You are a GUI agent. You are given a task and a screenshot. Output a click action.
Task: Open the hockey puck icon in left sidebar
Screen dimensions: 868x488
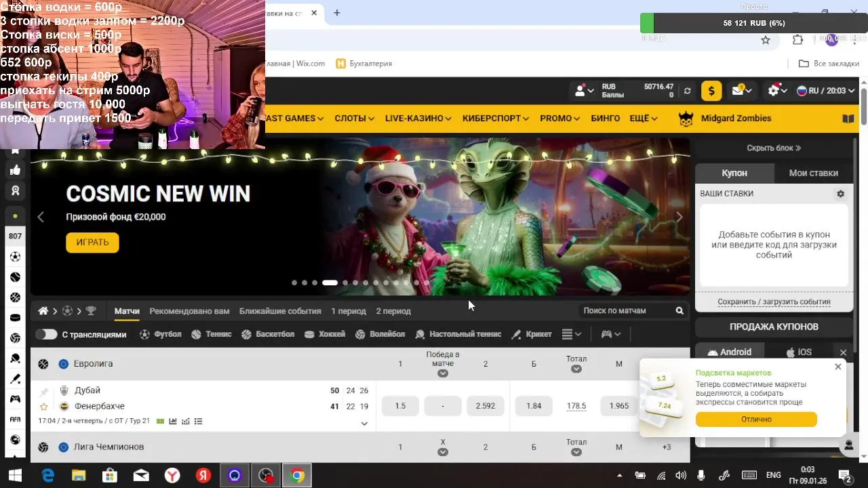click(15, 318)
